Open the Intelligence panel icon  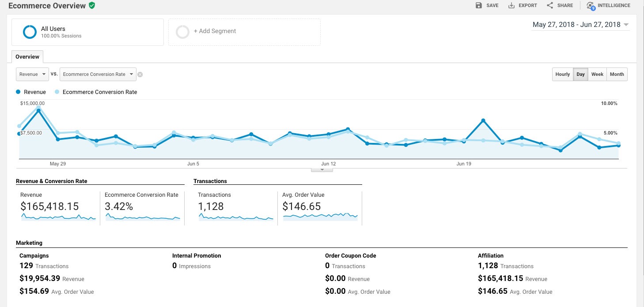pyautogui.click(x=591, y=6)
